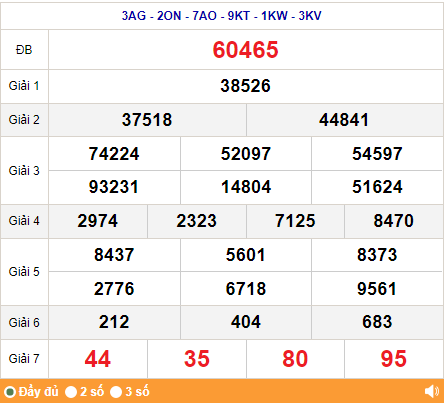This screenshot has width=445, height=405.
Task: Click the code string 3AG - 2ON header
Action: (x=222, y=16)
